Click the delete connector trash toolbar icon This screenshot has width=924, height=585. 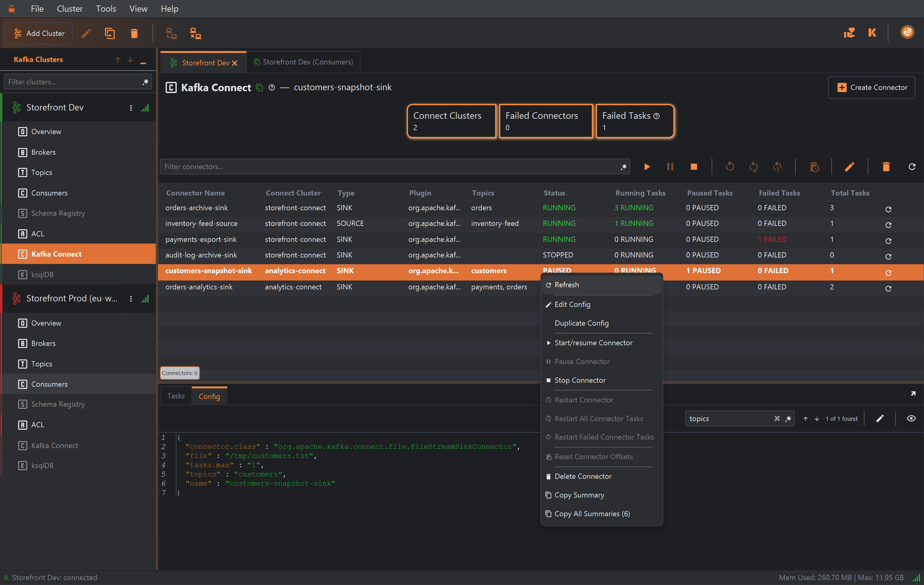[886, 167]
